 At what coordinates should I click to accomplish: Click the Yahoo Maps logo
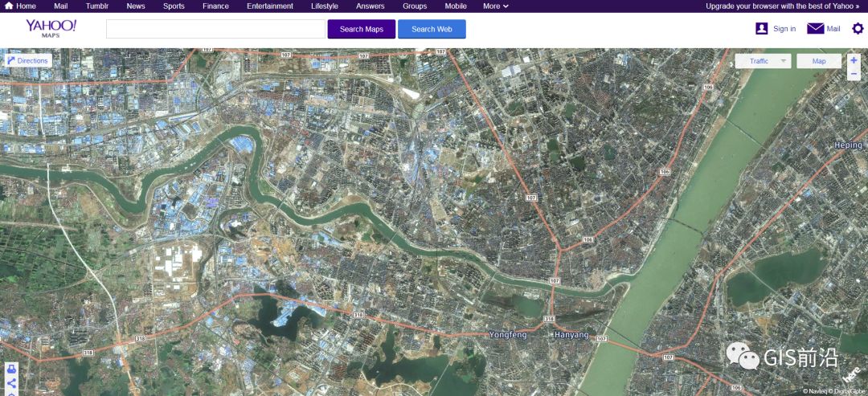[x=51, y=28]
